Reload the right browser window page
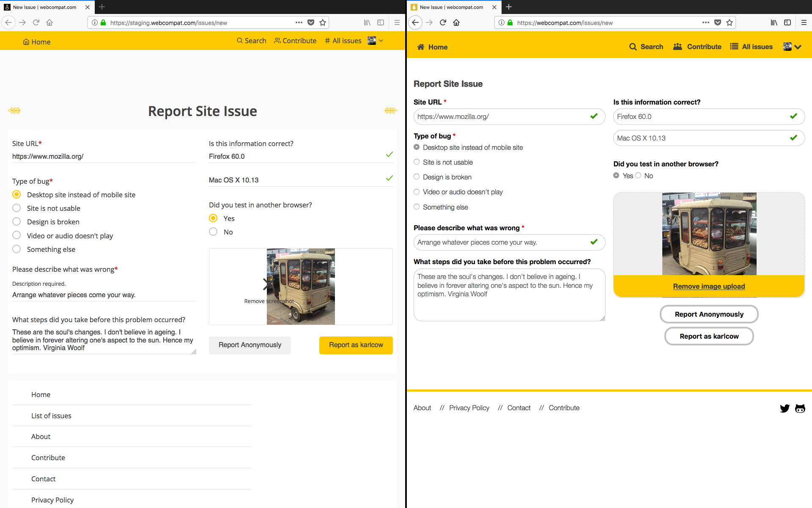This screenshot has height=508, width=812. 443,22
